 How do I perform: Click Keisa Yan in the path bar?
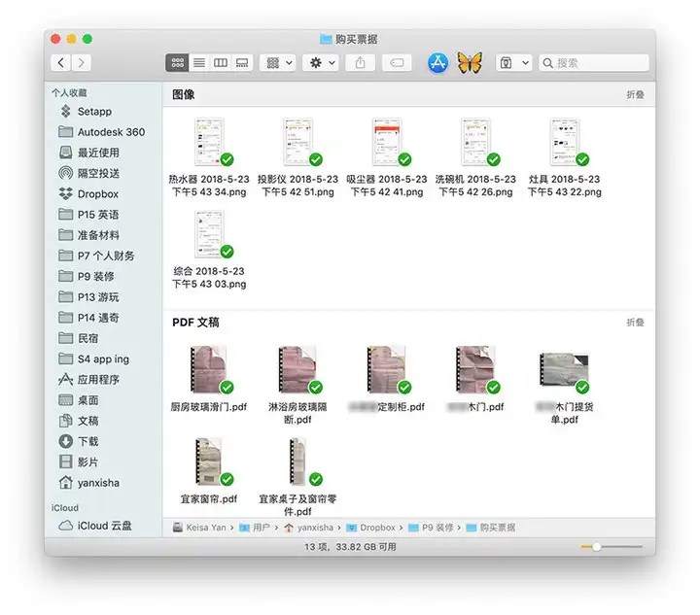point(199,528)
